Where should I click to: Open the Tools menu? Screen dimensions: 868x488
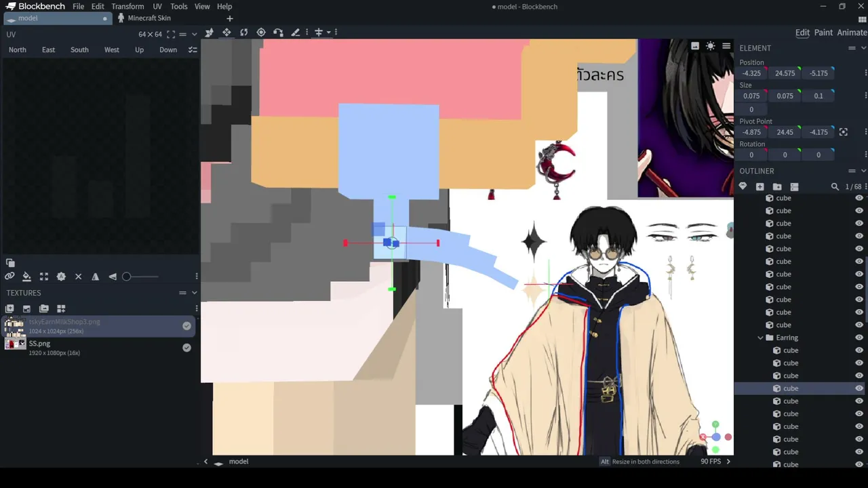click(x=179, y=7)
